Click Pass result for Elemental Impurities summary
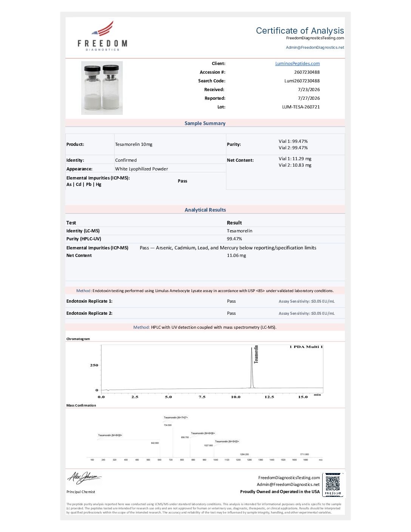Screen dimensions: 411x532 click(x=182, y=181)
